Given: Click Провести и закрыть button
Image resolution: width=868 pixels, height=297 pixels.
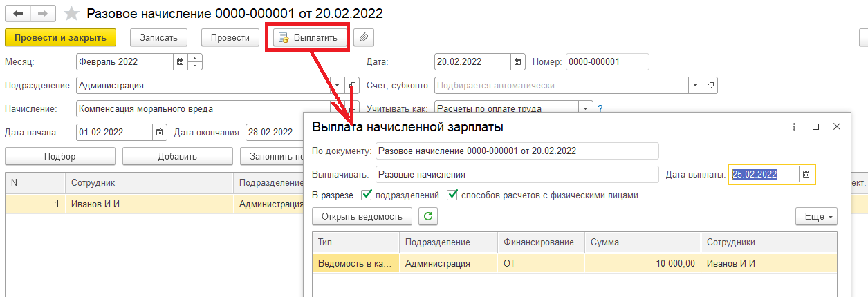Looking at the screenshot, I should tap(60, 37).
